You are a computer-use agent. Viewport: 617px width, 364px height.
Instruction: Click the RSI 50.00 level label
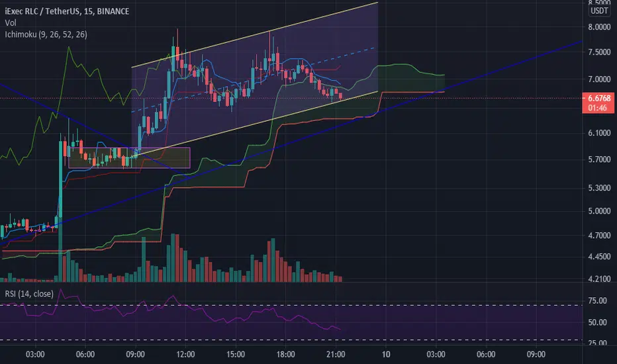(x=597, y=323)
